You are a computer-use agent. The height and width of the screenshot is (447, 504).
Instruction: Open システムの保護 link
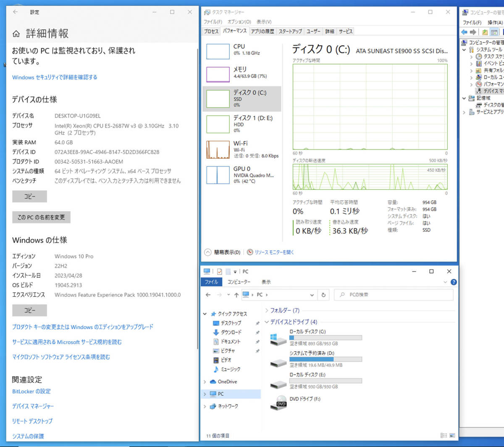tap(28, 436)
